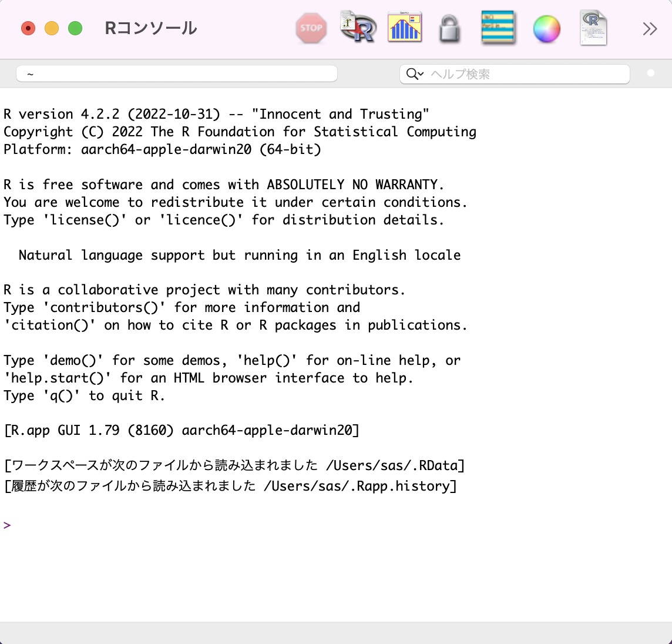Click the green zoom window button
Screen dimensions: 672x644
(x=75, y=28)
